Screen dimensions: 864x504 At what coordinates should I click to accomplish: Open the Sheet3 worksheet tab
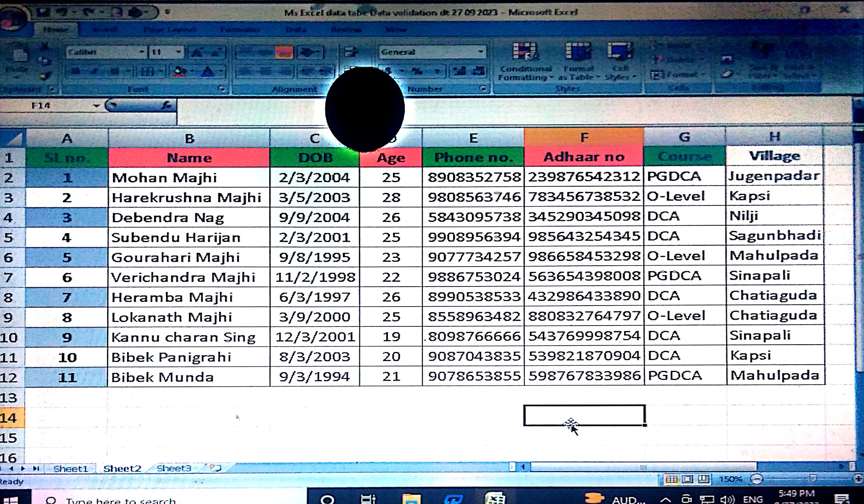point(174,468)
